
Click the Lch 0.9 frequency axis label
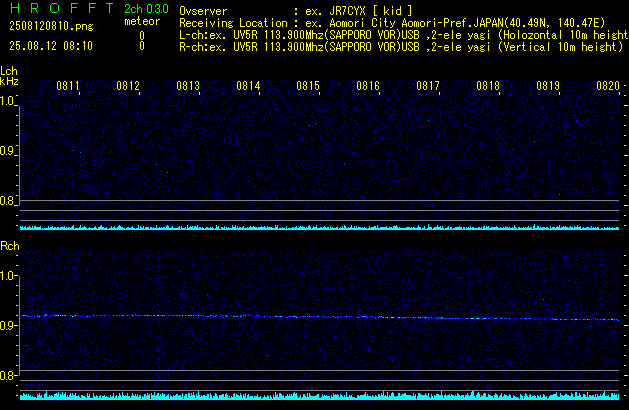(7, 151)
